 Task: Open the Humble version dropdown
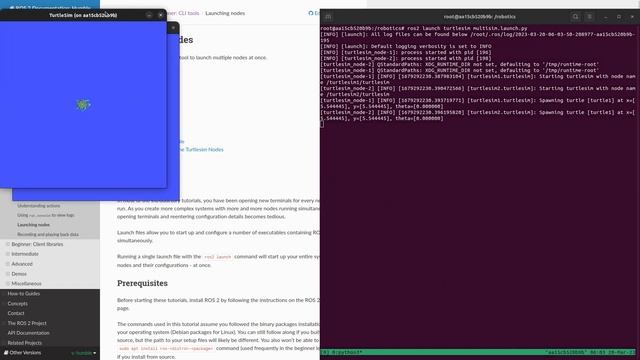click(x=84, y=353)
